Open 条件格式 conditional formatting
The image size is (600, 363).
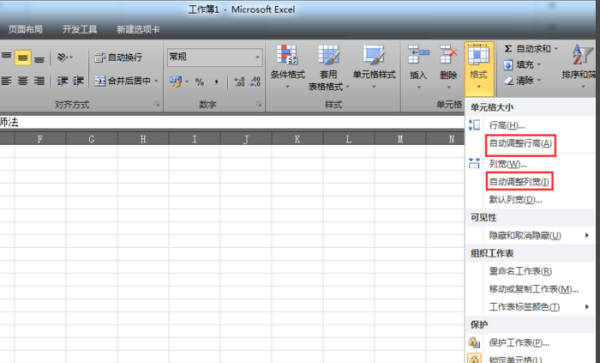click(287, 67)
